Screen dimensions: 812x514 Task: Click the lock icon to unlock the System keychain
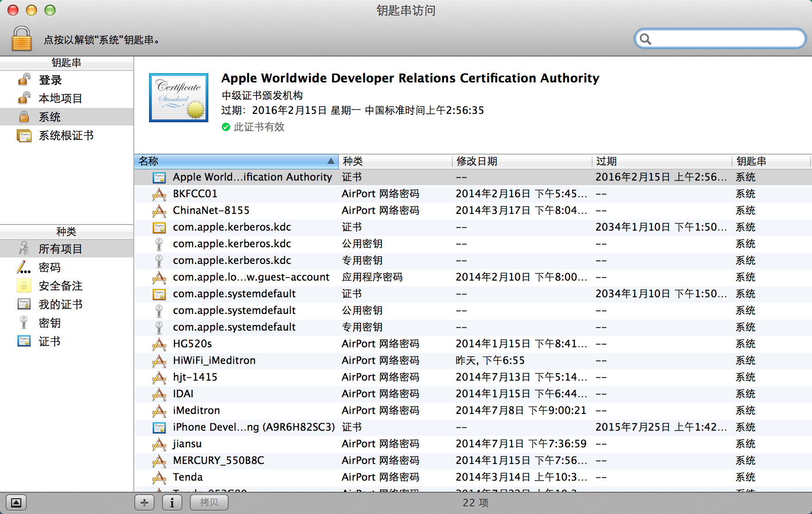pos(22,38)
